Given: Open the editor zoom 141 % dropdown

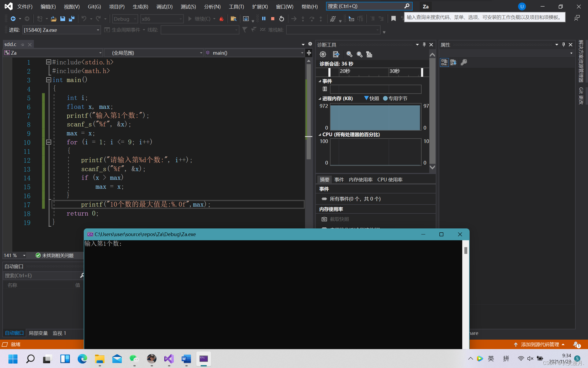Looking at the screenshot, I should 24,255.
